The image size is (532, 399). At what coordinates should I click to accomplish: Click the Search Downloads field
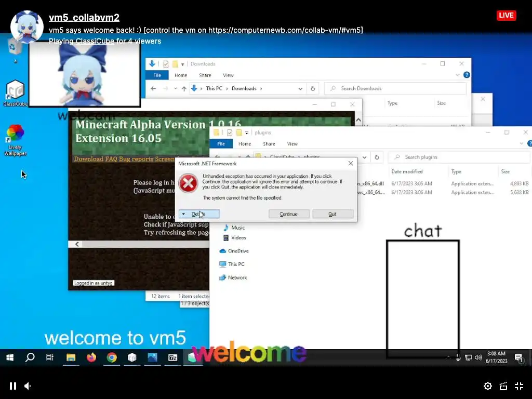(x=395, y=88)
